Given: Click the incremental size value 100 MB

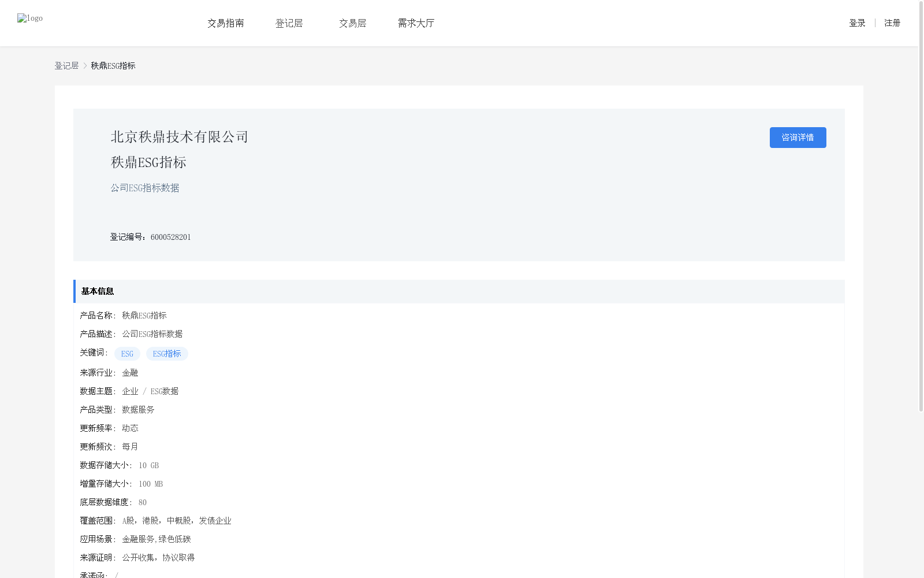Looking at the screenshot, I should coord(151,484).
